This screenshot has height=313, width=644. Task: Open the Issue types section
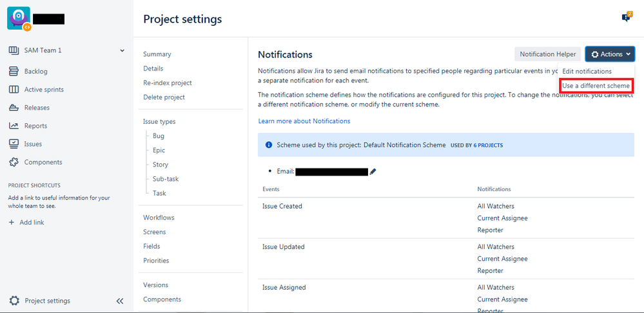click(x=159, y=122)
